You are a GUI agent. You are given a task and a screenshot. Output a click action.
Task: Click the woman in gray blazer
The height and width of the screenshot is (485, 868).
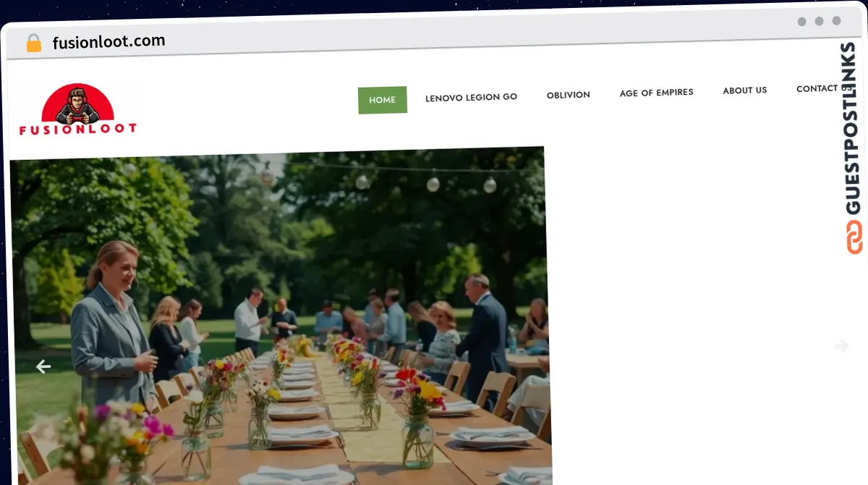[x=112, y=326]
